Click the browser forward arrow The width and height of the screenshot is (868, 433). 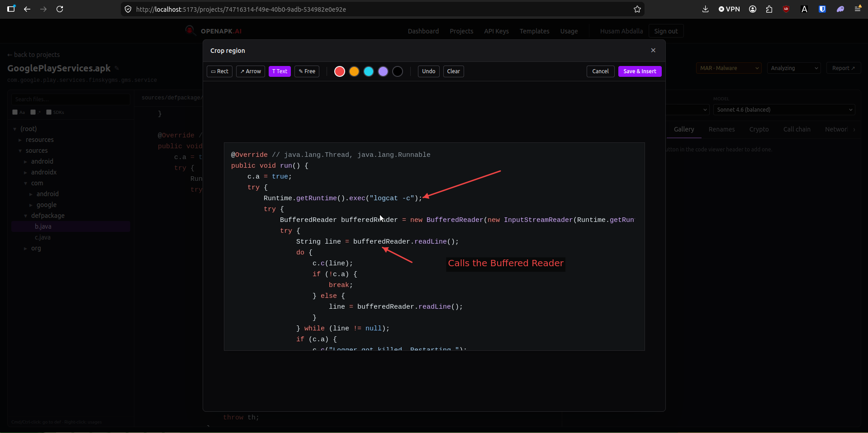43,9
